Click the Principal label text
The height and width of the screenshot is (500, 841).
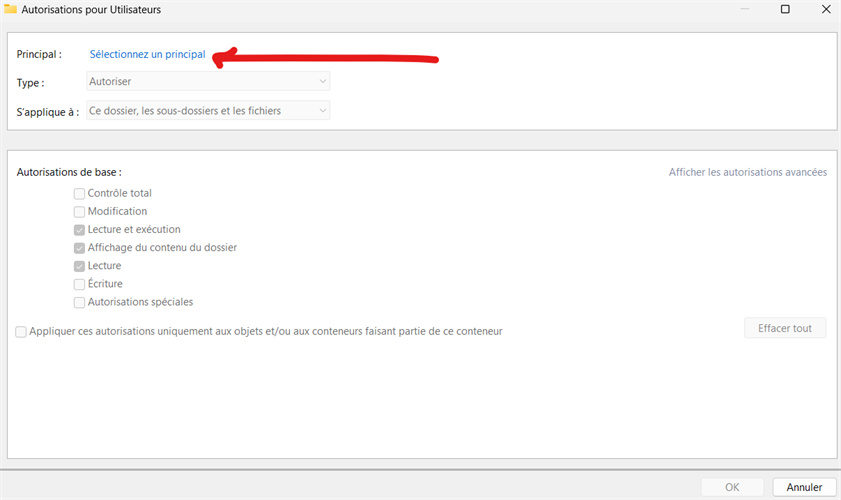[x=39, y=54]
